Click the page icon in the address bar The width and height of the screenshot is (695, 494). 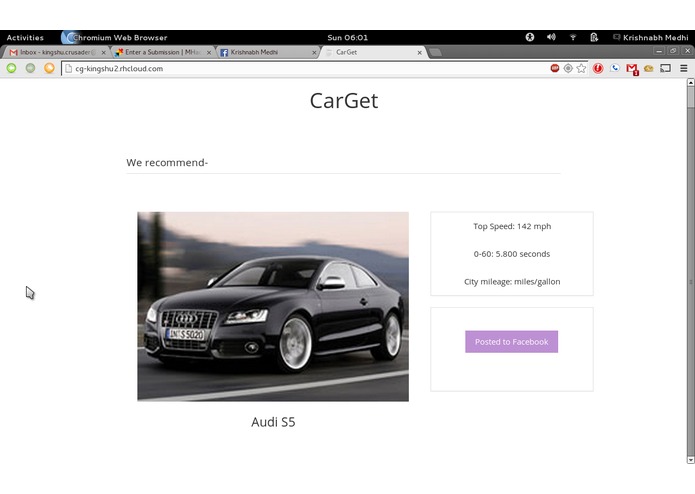(68, 69)
